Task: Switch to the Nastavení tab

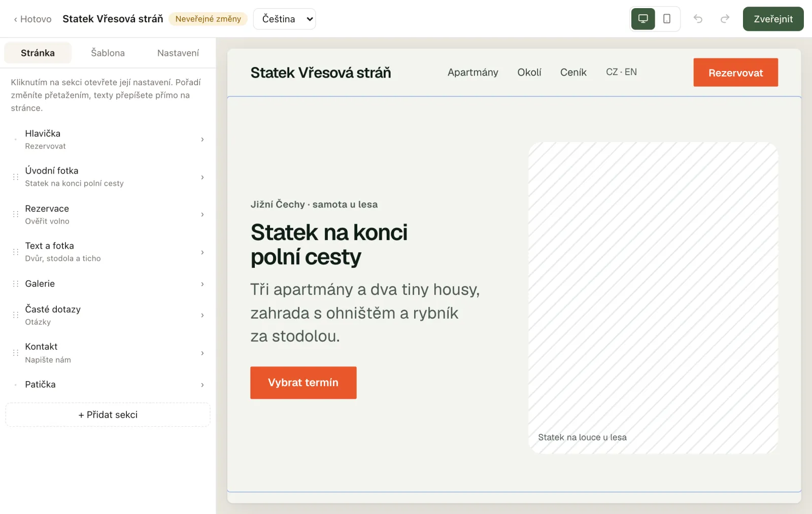Action: click(178, 53)
